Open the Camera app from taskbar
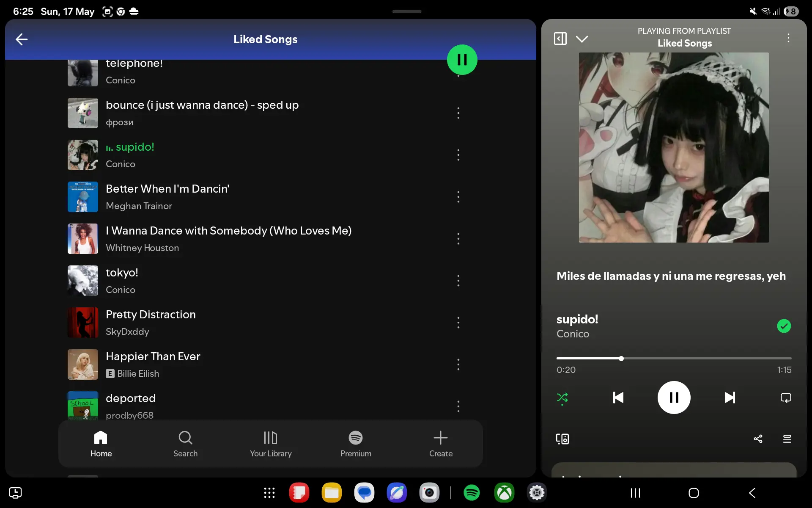The image size is (812, 508). pyautogui.click(x=429, y=493)
